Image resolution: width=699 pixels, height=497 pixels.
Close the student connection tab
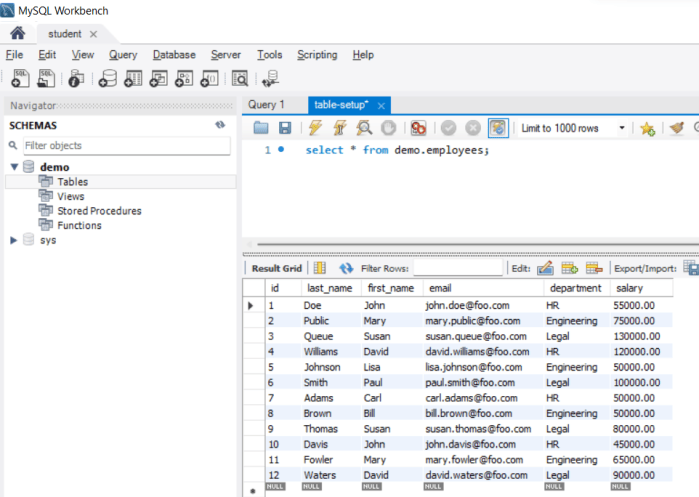[x=93, y=34]
